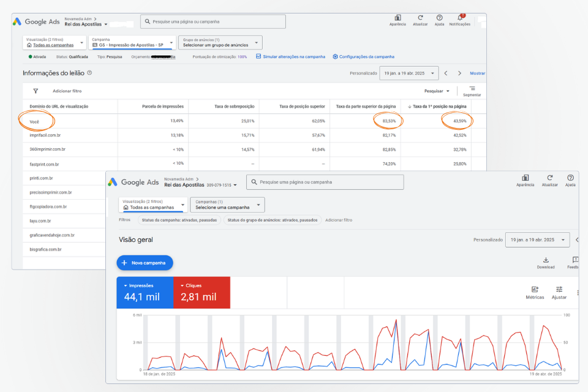Open Visualização dropdown in Informações do leilão window
The width and height of the screenshot is (588, 392).
tap(55, 42)
